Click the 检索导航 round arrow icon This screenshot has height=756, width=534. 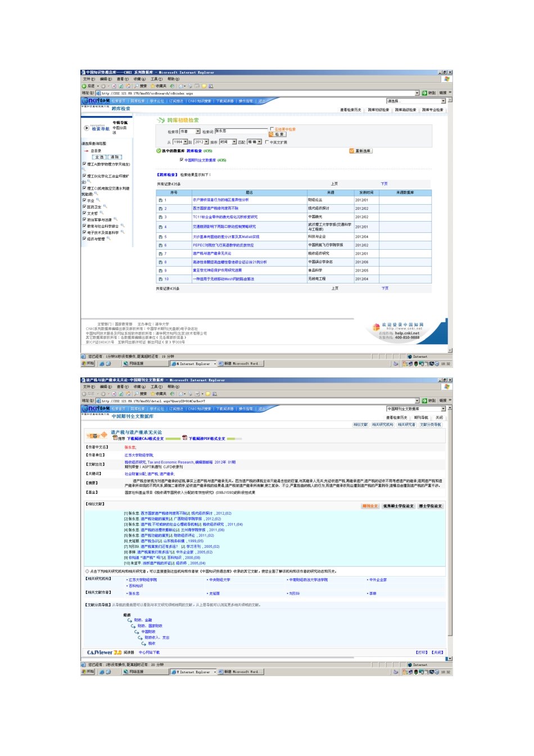pyautogui.click(x=87, y=128)
